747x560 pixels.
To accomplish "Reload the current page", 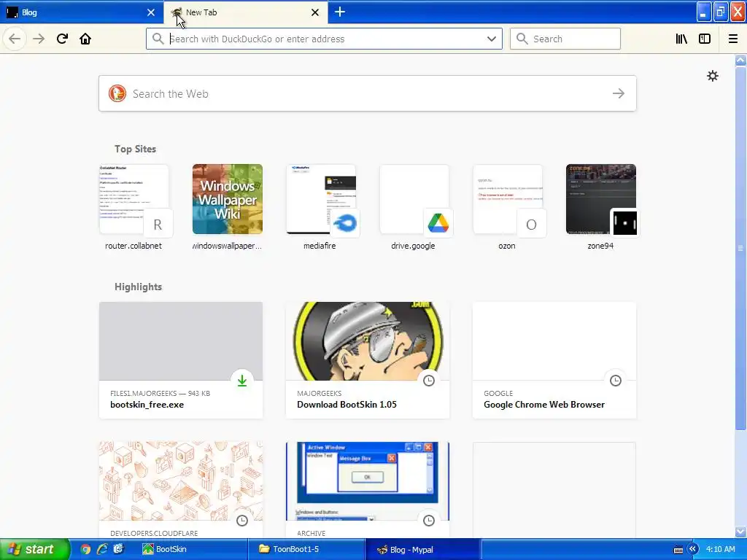I will point(62,39).
